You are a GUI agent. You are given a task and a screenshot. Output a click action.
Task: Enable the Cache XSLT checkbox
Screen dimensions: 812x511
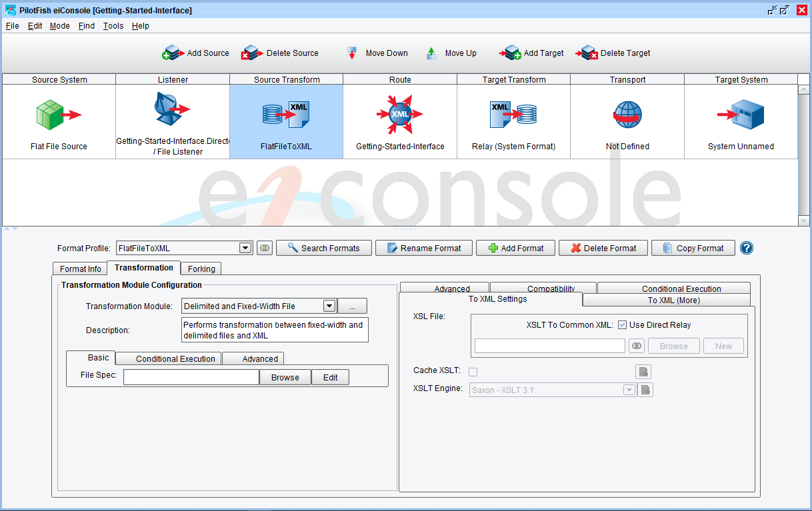coord(473,372)
